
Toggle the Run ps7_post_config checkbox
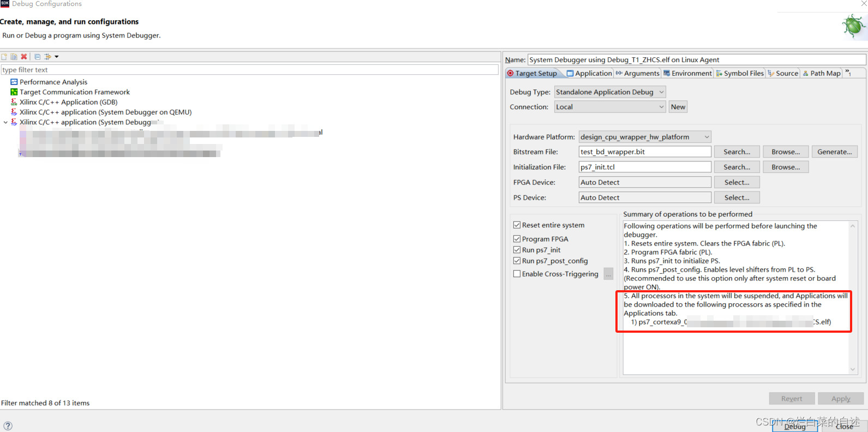pos(517,261)
